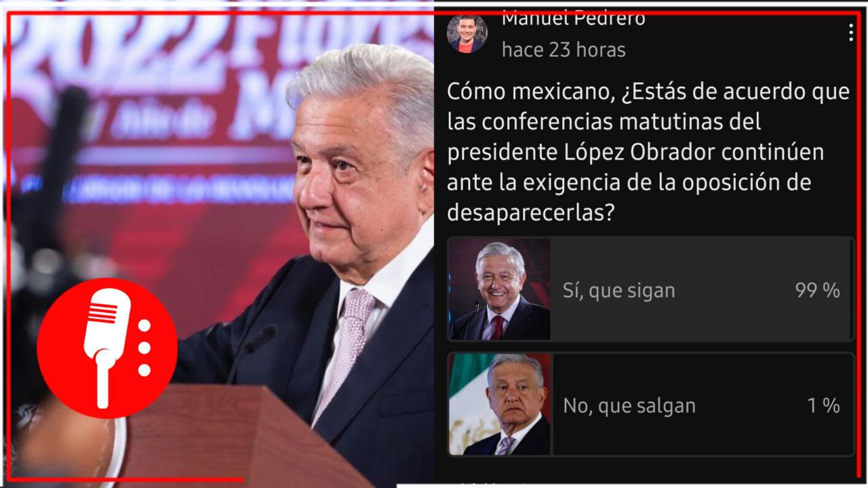Click the three white dots beside microphone
Viewport: 868px width, 488px height.
pyautogui.click(x=144, y=348)
